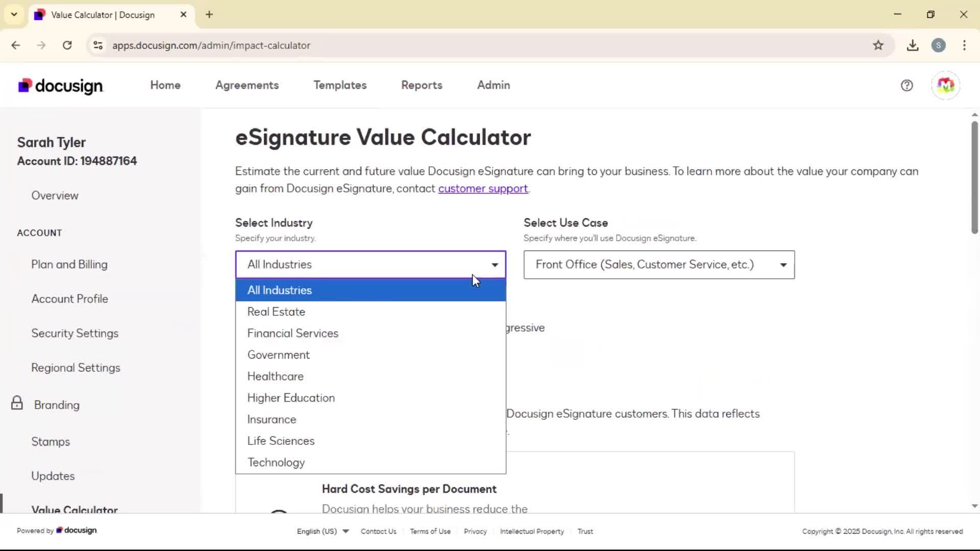Open a new browser tab
980x551 pixels.
tap(209, 15)
